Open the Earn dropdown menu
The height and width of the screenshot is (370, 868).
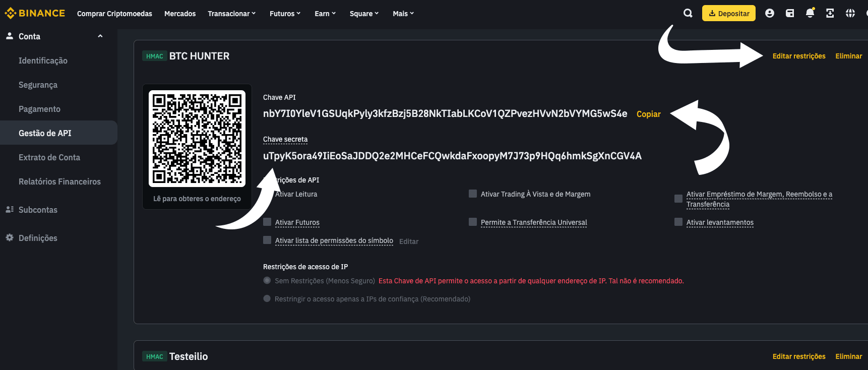coord(325,14)
